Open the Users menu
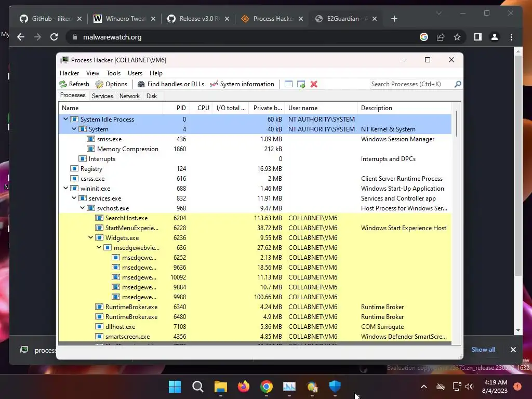532x399 pixels. pyautogui.click(x=135, y=73)
